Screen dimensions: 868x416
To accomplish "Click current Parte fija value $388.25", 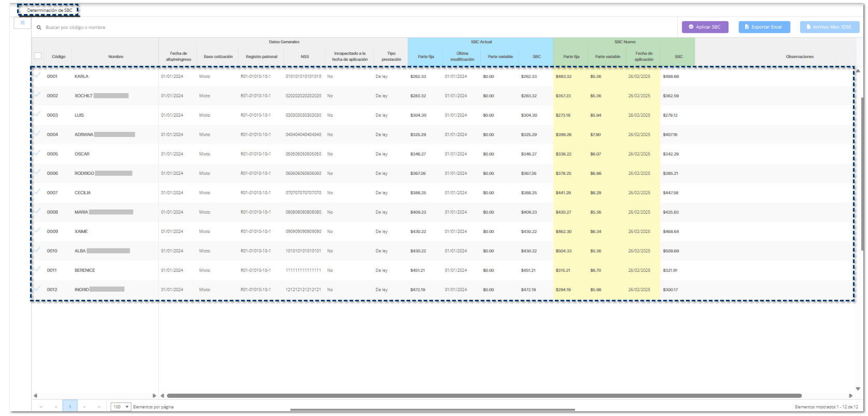I will (418, 193).
